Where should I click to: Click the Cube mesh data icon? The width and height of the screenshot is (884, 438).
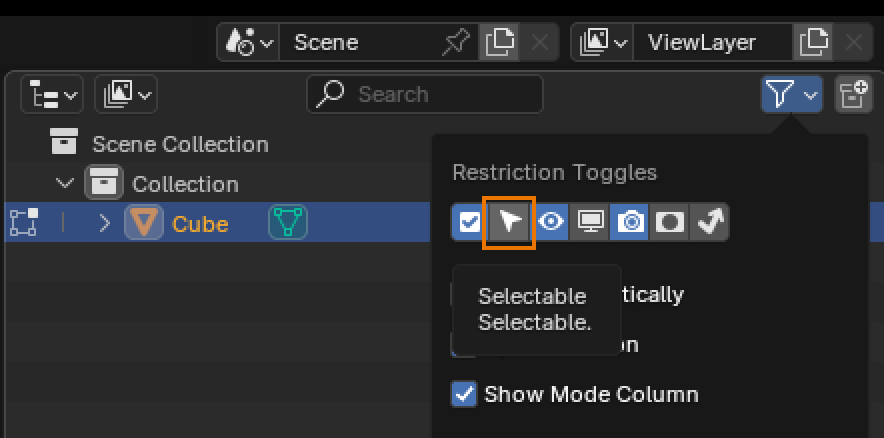coord(288,223)
